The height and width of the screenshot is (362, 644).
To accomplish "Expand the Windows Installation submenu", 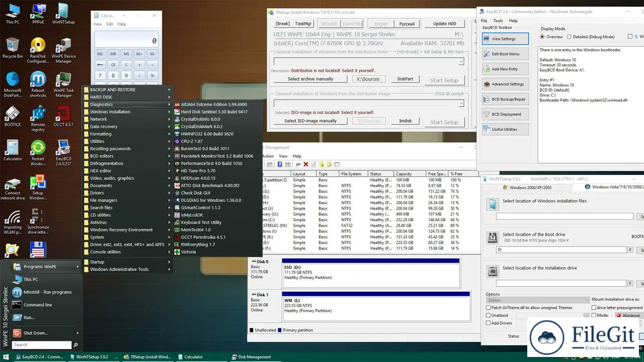I will (128, 112).
